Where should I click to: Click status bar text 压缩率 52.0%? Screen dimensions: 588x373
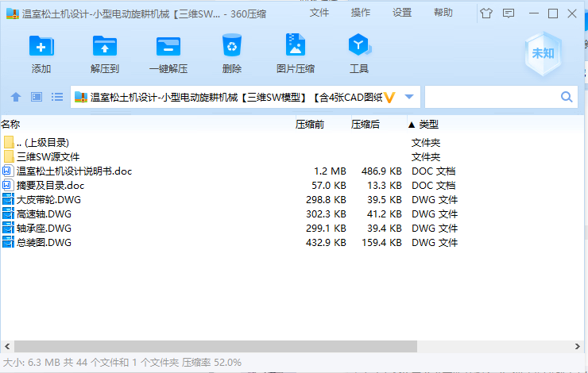pyautogui.click(x=211, y=363)
